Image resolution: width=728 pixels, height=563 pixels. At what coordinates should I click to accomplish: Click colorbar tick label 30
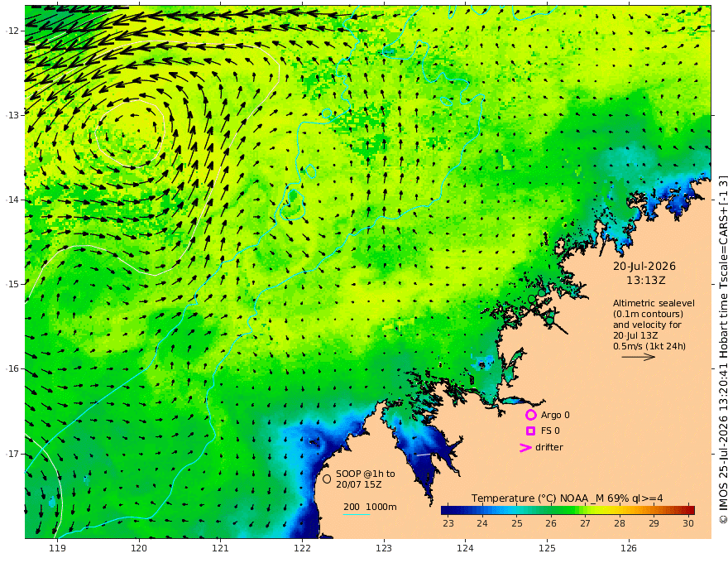point(688,523)
